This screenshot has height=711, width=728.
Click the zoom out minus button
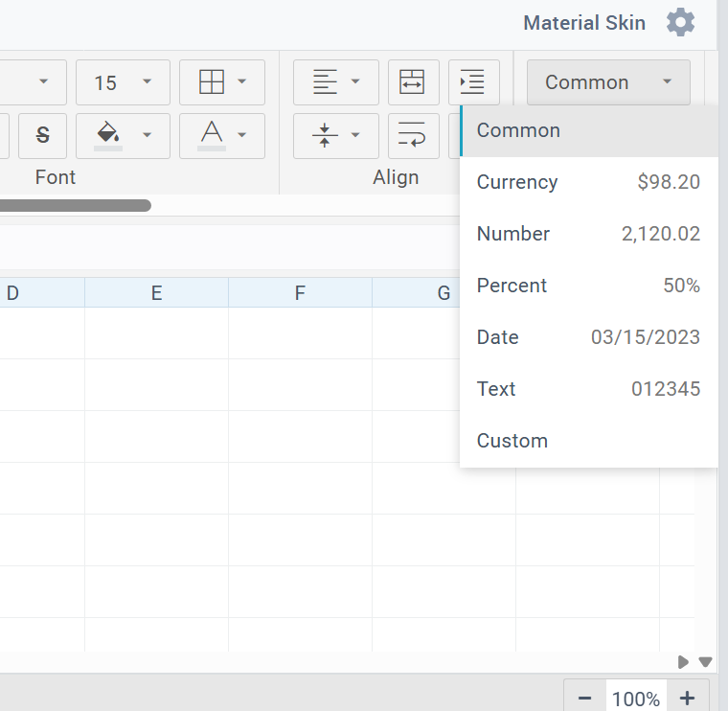[585, 699]
